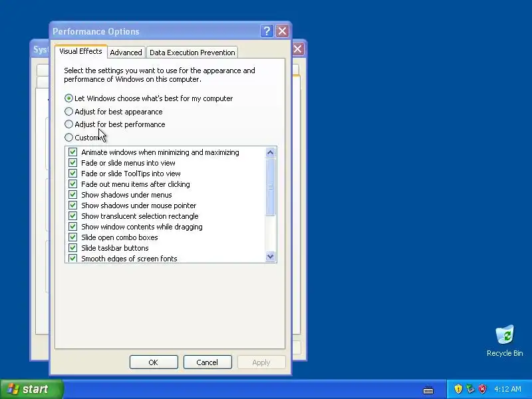Viewport: 532px width, 399px height.
Task: Click the Safely Remove Hardware tray icon
Action: (x=470, y=389)
